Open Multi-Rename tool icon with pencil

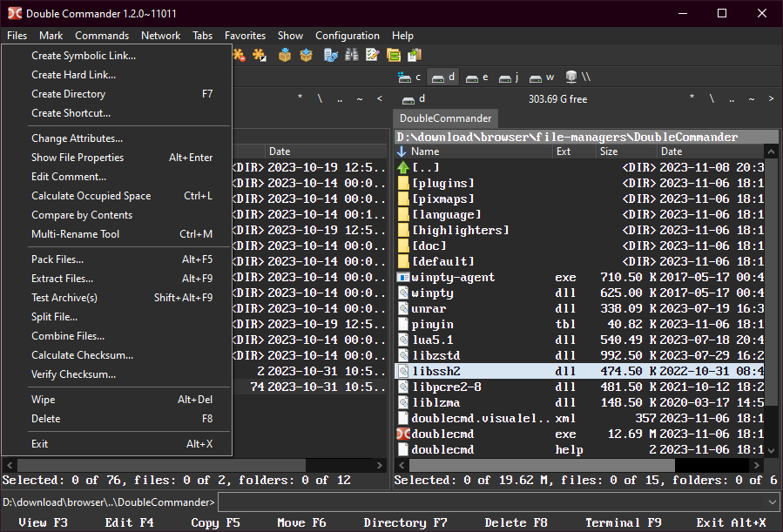pos(373,55)
